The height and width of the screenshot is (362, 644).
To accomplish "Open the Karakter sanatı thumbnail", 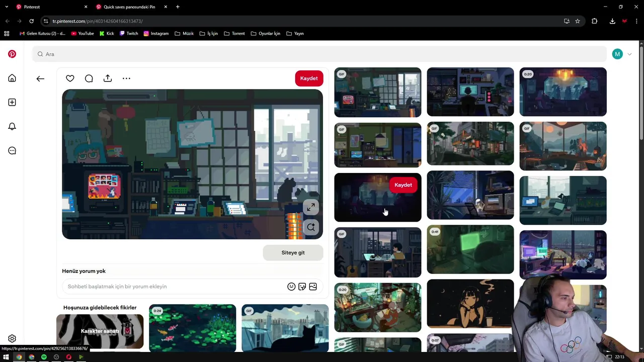I will 100,331.
